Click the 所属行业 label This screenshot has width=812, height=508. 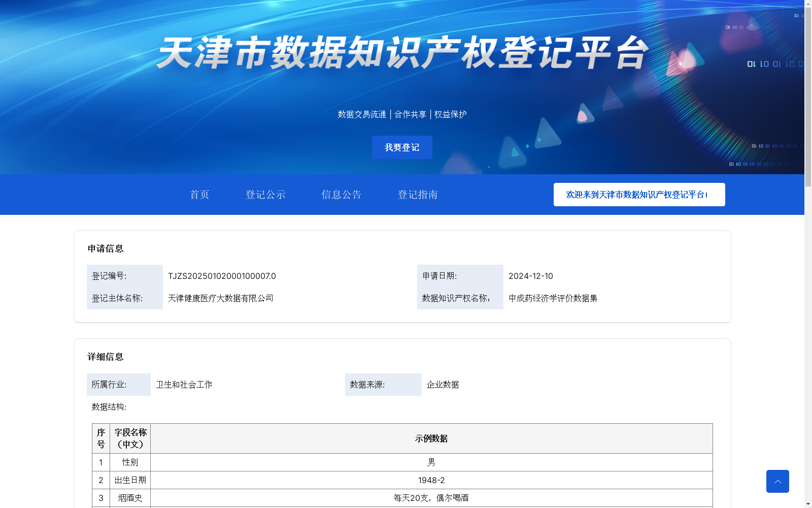pyautogui.click(x=109, y=385)
